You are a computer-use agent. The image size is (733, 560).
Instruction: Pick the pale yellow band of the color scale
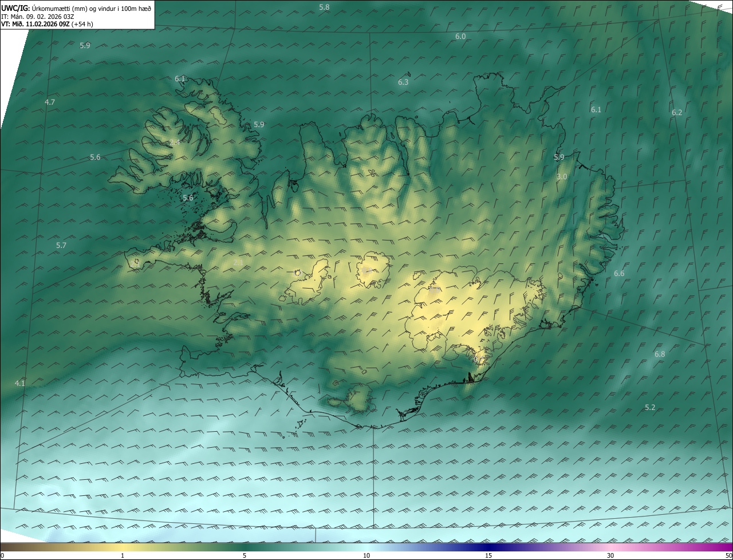coord(123,547)
